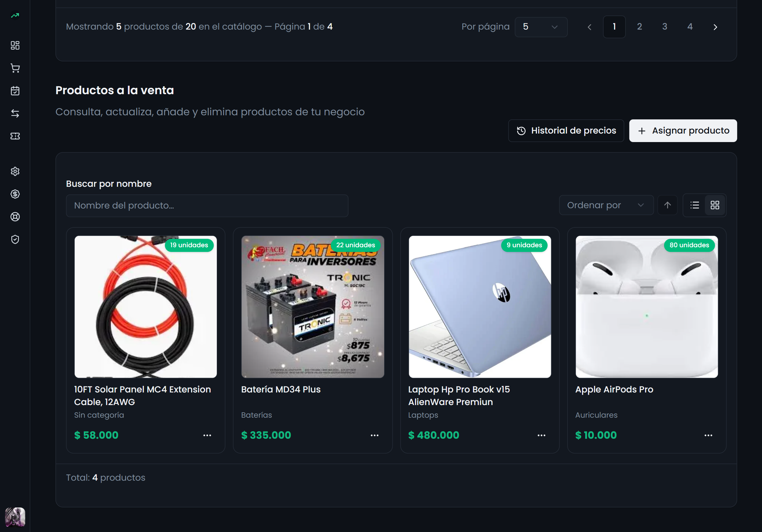Open the Por página dropdown
The width and height of the screenshot is (762, 532).
pos(541,27)
